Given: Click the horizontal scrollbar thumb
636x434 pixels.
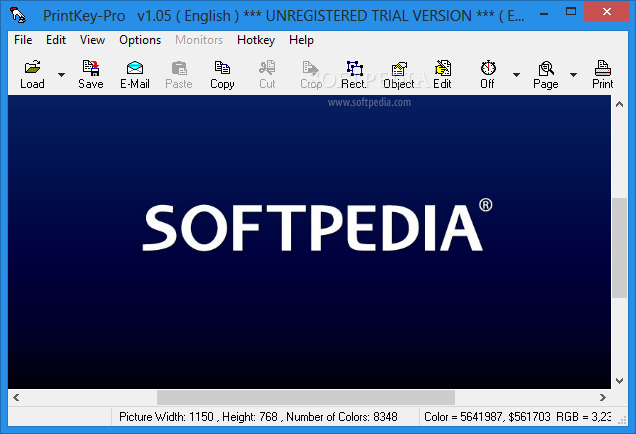Looking at the screenshot, I should pos(306,397).
